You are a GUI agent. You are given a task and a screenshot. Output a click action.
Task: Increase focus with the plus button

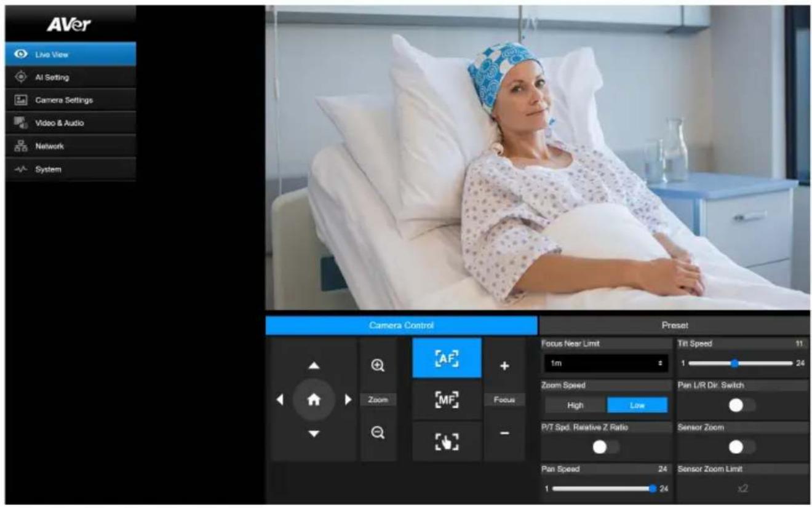click(x=504, y=366)
